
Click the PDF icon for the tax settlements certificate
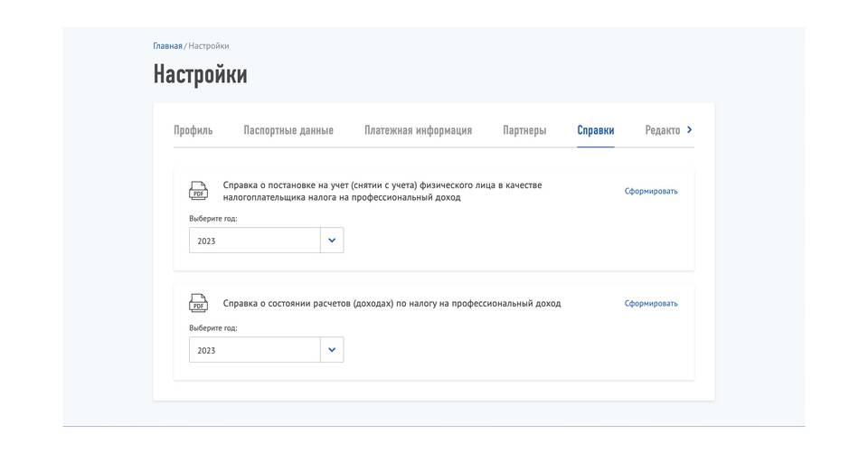(x=198, y=303)
